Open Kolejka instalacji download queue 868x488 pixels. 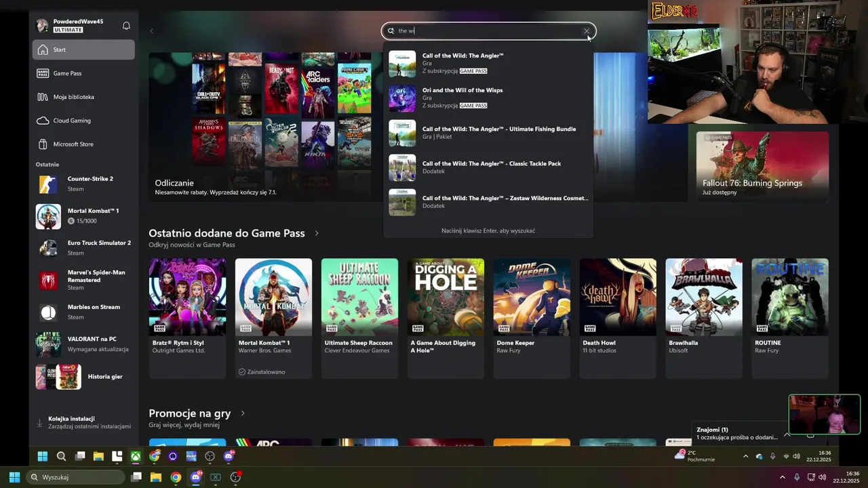pos(83,423)
